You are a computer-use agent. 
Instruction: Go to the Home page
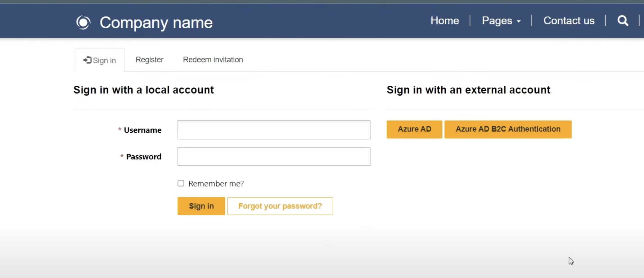(x=445, y=21)
